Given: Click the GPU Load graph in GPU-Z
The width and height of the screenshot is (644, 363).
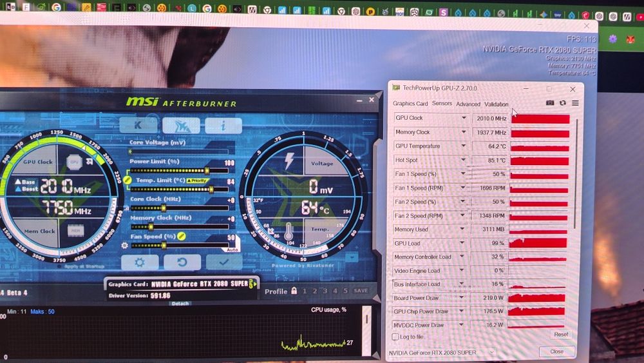Looking at the screenshot, I should 538,243.
